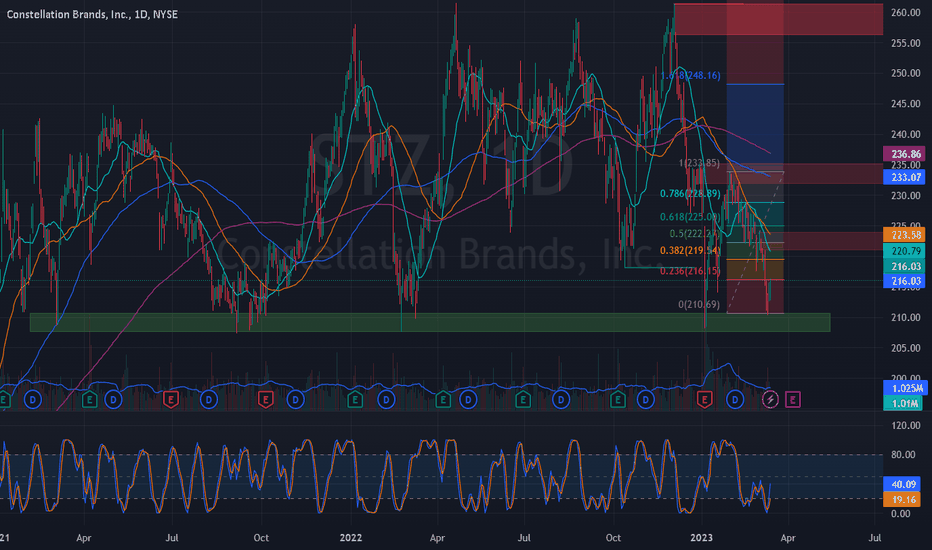The height and width of the screenshot is (550, 932).
Task: Select the teal 216.03 last price label
Action: [904, 266]
